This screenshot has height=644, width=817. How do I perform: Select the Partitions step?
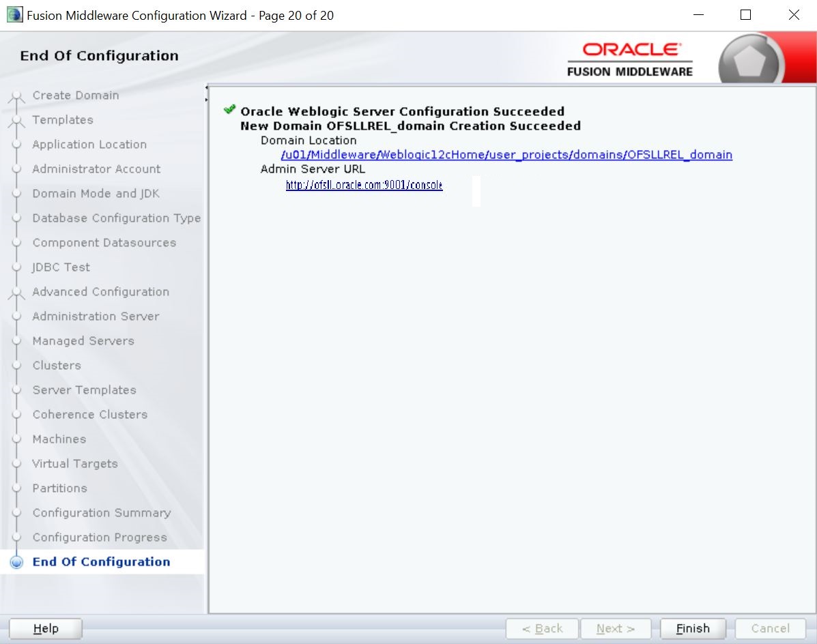point(59,488)
